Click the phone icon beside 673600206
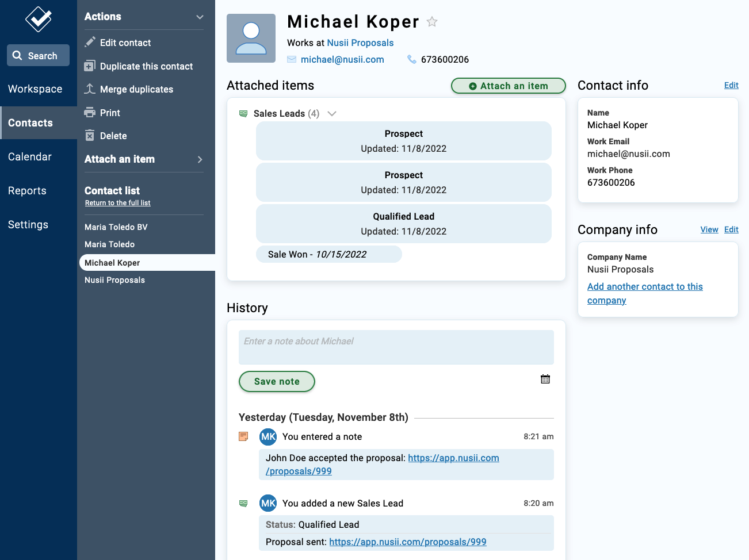 pyautogui.click(x=412, y=59)
